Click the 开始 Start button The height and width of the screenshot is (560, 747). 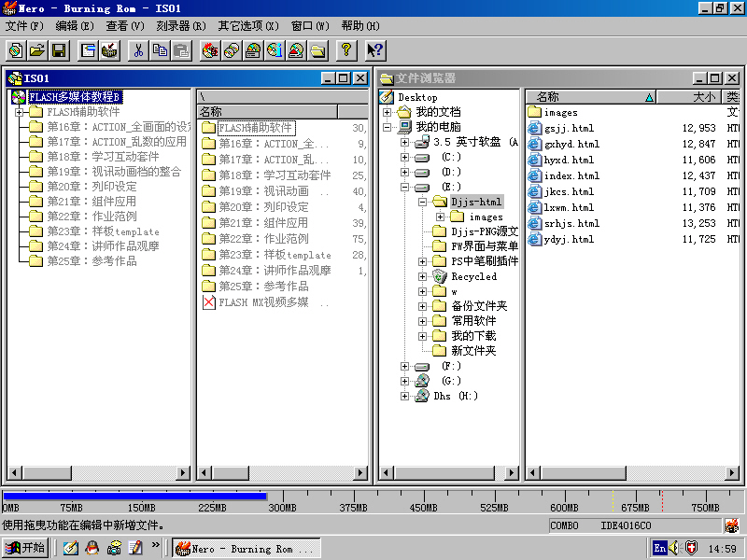pyautogui.click(x=25, y=548)
